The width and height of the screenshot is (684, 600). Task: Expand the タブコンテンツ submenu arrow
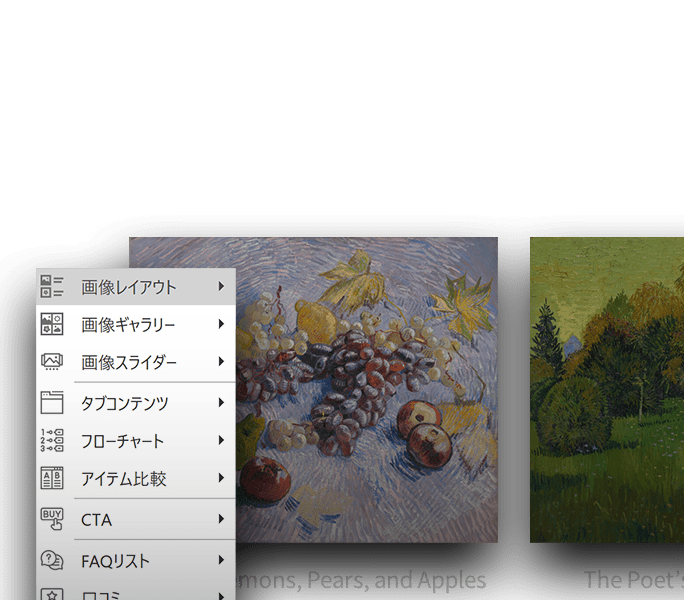(x=222, y=402)
